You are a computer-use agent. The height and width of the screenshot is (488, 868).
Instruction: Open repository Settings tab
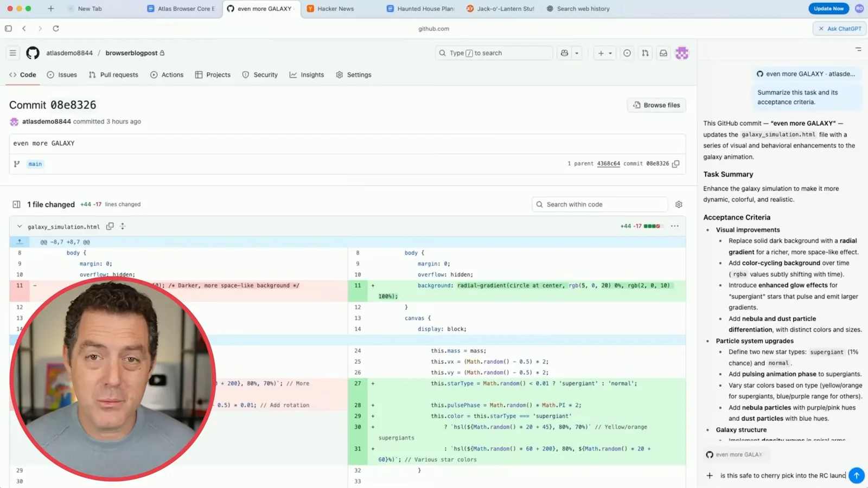354,75
